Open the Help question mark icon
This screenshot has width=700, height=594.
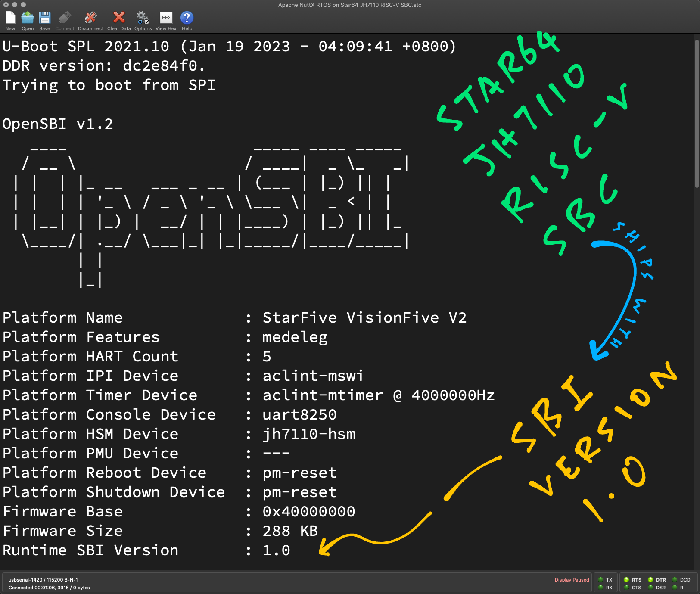pyautogui.click(x=187, y=21)
